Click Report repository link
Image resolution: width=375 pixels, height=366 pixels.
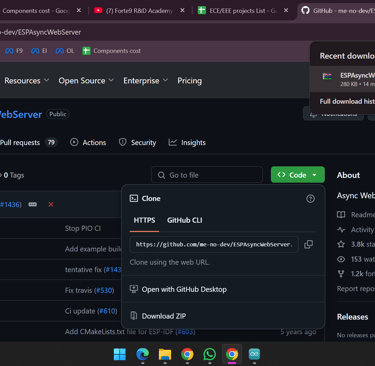pyautogui.click(x=356, y=289)
